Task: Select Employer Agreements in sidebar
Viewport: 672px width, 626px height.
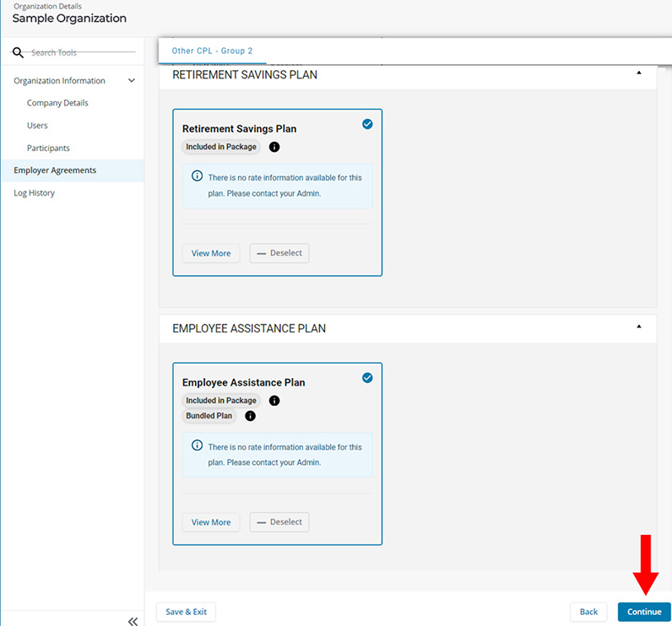Action: pyautogui.click(x=73, y=170)
